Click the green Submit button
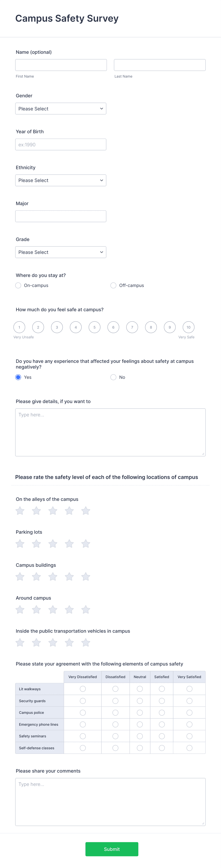This screenshot has height=868, width=221. click(x=112, y=849)
